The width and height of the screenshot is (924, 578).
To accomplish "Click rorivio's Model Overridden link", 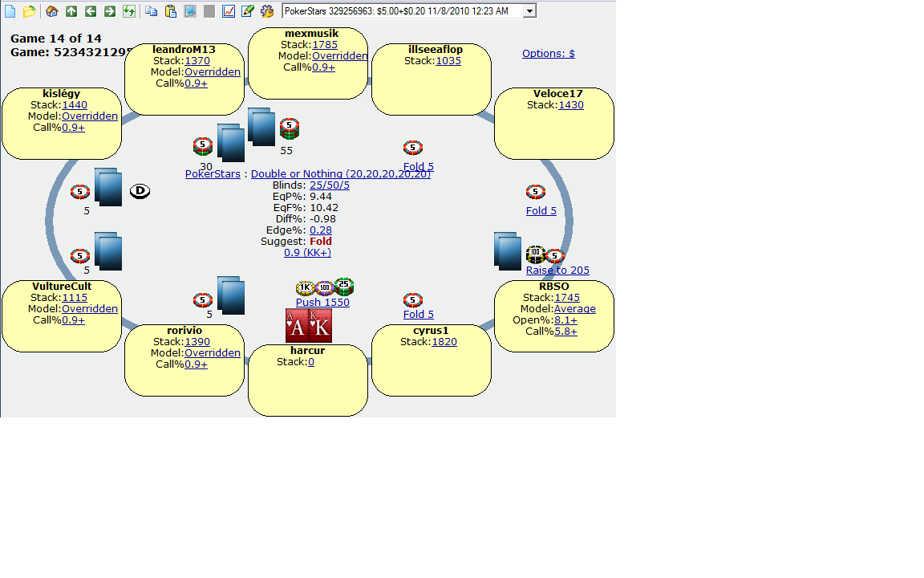I will tap(212, 353).
